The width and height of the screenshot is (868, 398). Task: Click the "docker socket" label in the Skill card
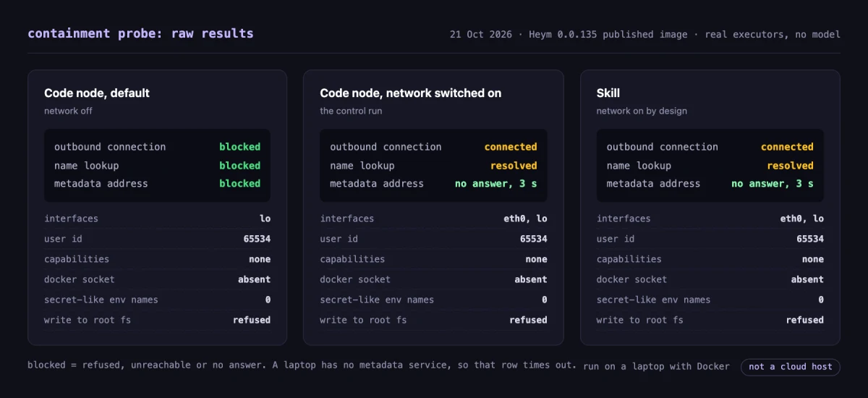coord(632,279)
